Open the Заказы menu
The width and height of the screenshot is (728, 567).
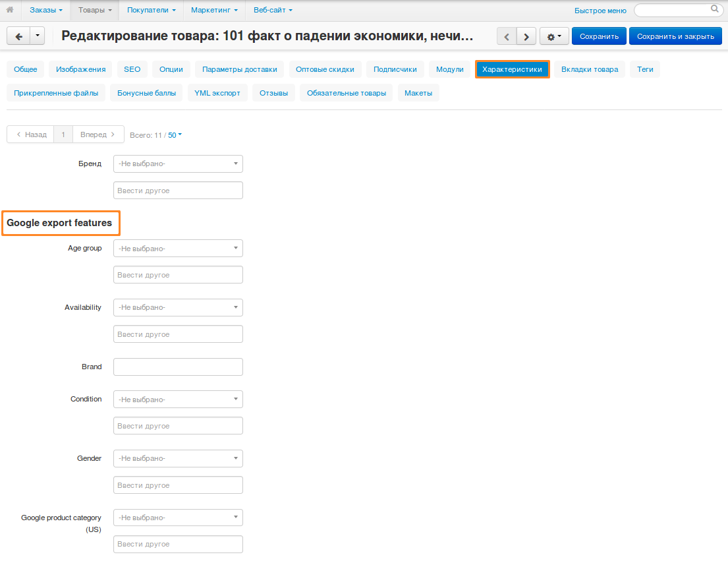[x=46, y=10]
